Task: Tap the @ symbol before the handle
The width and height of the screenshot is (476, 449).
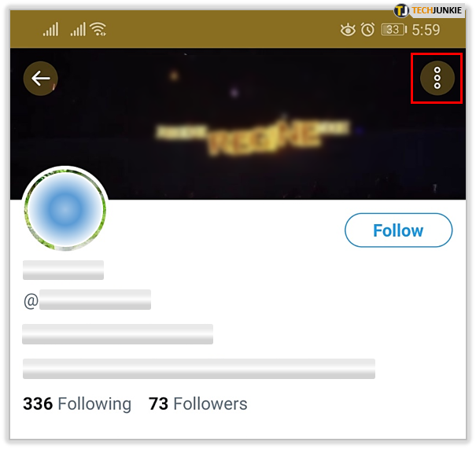Action: pyautogui.click(x=31, y=301)
